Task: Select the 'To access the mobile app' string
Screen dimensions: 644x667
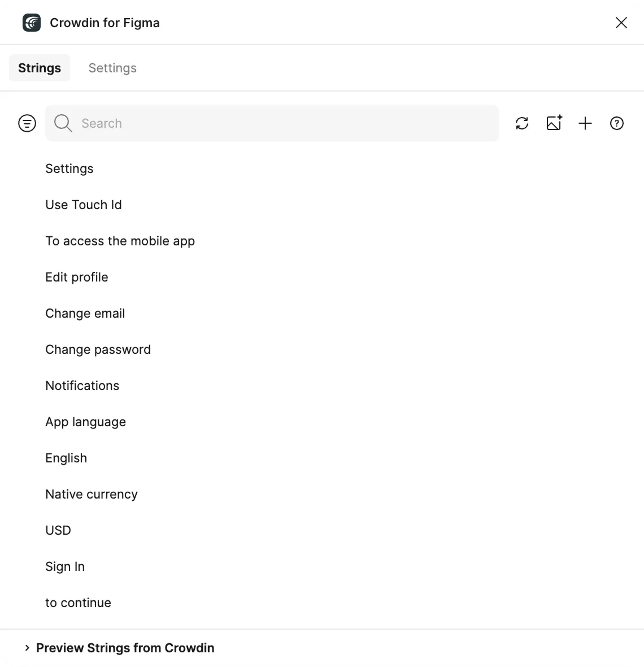Action: [120, 241]
